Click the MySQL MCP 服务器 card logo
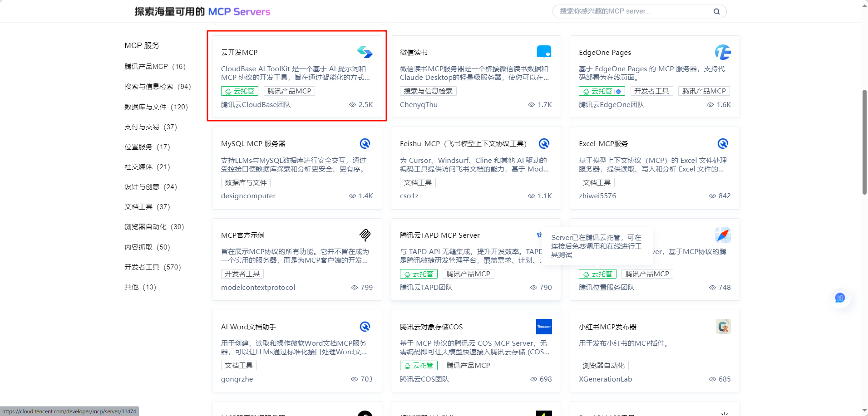 click(x=365, y=144)
